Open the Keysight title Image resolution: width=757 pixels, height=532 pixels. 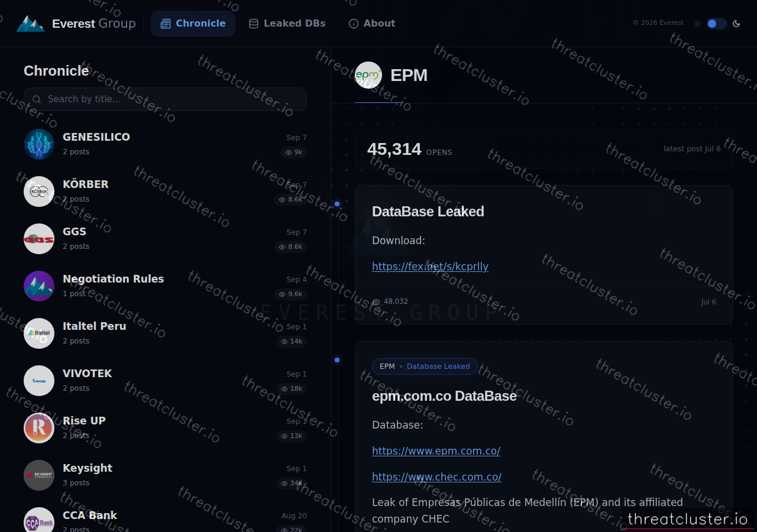pos(88,468)
